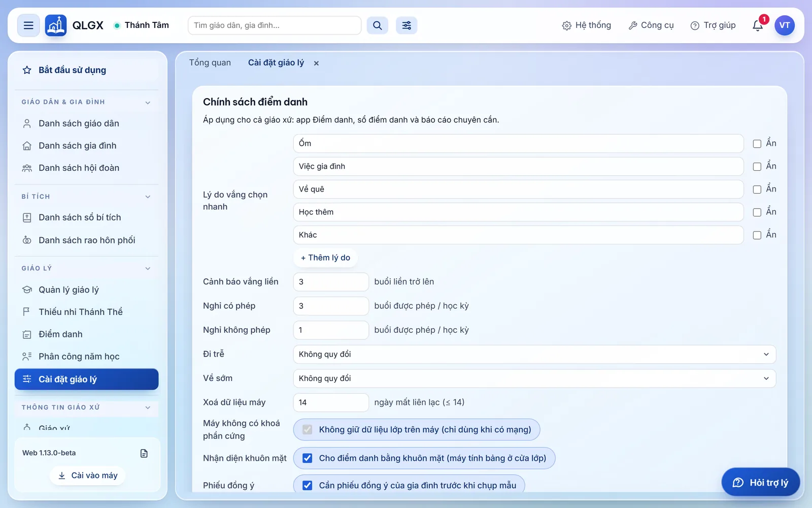Uncheck the Phiếu đồng ý consent checkbox
This screenshot has height=508, width=812.
[x=307, y=486]
